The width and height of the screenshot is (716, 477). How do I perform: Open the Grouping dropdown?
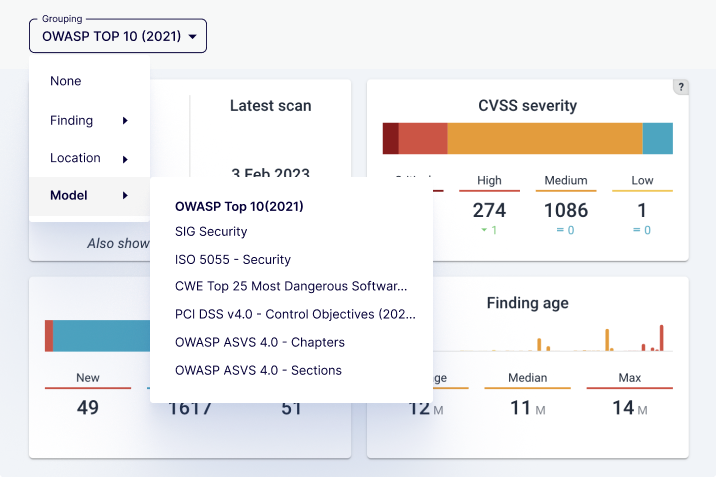click(118, 36)
